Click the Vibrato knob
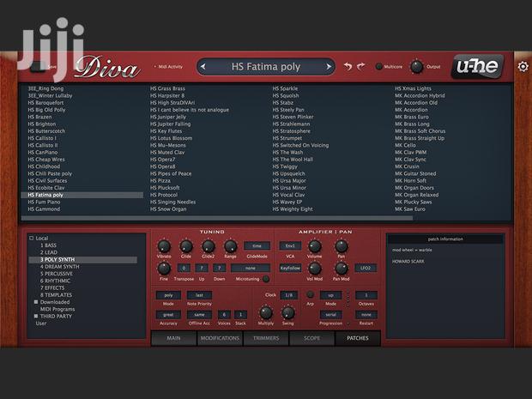Screen dimensions: 532x399 [x=164, y=246]
